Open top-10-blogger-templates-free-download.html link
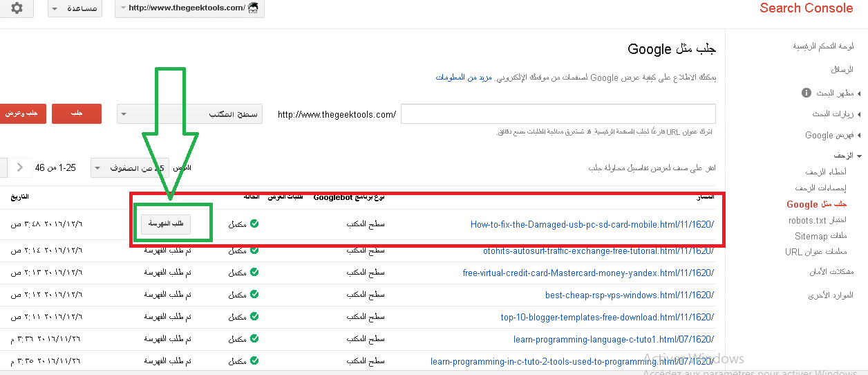The height and width of the screenshot is (375, 868). point(607,317)
